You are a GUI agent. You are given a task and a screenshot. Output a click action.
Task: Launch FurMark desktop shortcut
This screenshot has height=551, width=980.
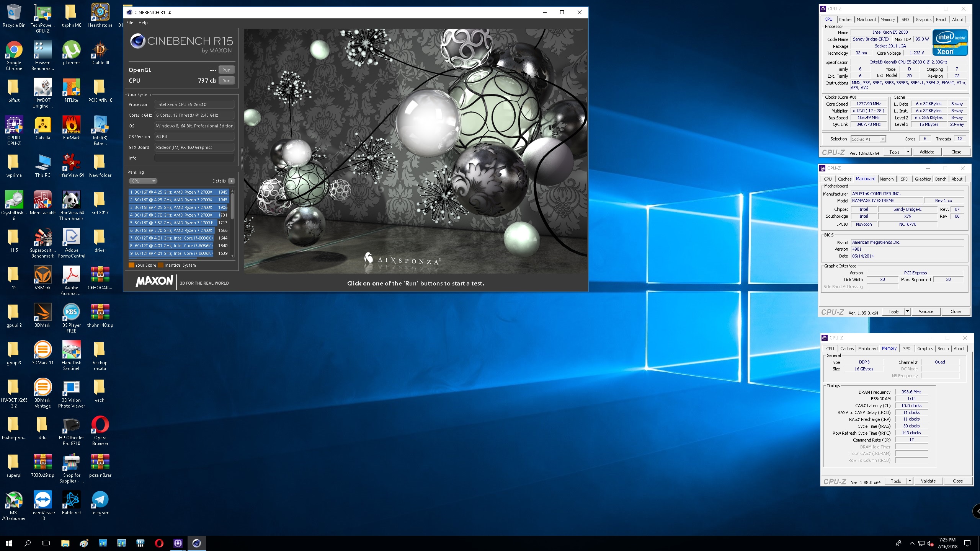72,129
